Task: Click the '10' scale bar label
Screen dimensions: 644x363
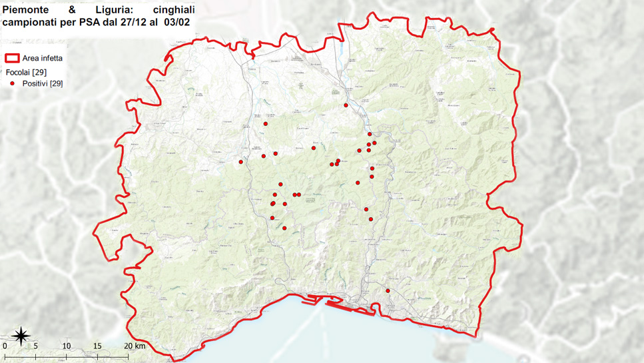Action: pos(67,346)
